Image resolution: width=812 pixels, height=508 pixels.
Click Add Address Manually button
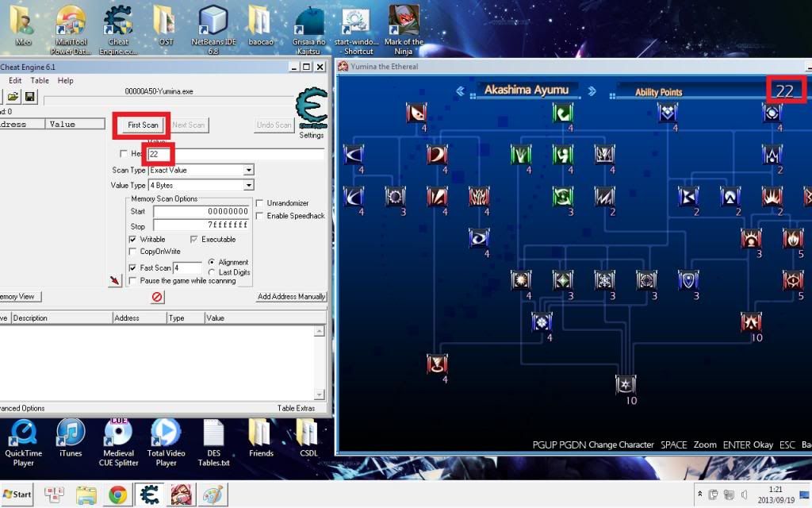(x=292, y=297)
